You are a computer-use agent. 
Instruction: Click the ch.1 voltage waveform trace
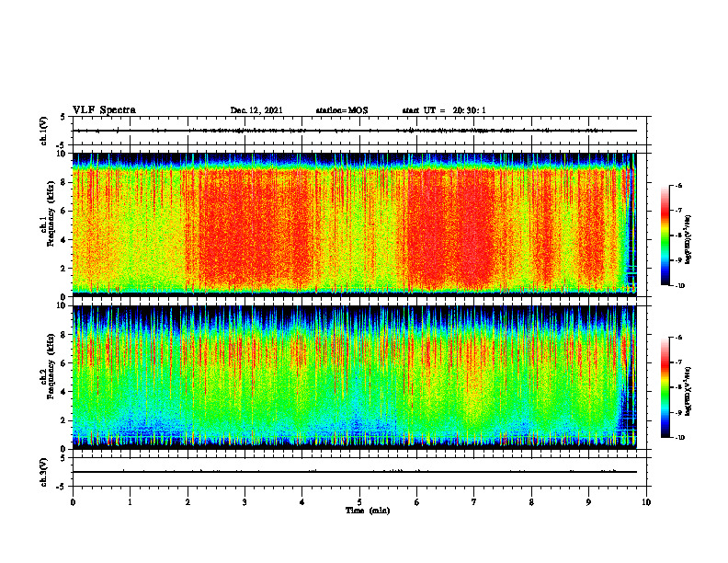354,131
